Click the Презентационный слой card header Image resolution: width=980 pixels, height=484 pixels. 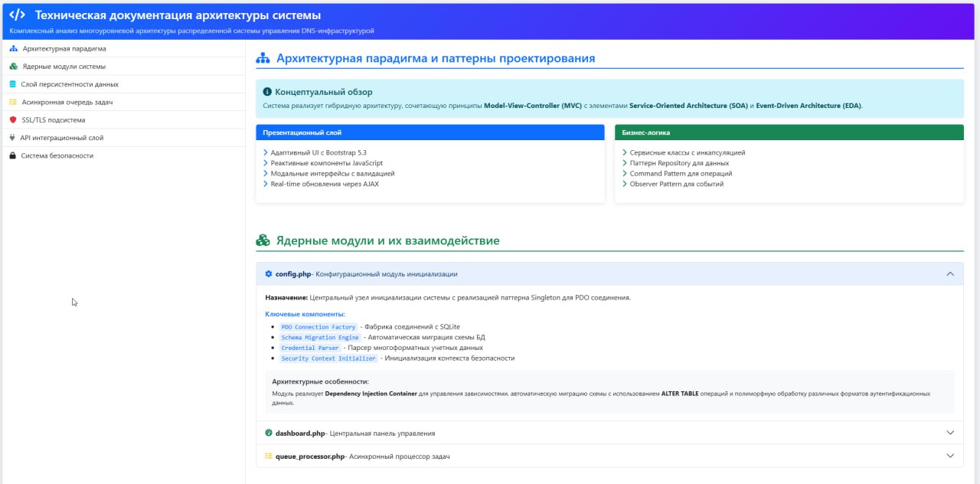430,132
